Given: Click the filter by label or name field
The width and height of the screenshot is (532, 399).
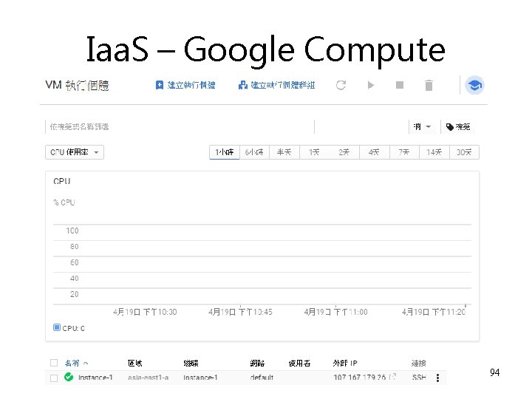Looking at the screenshot, I should [180, 127].
